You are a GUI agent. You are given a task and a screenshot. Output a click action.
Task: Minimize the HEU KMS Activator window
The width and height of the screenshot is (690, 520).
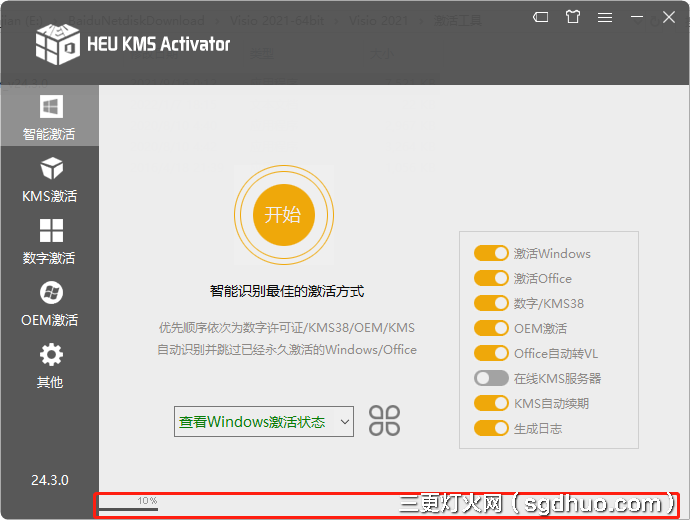point(637,17)
